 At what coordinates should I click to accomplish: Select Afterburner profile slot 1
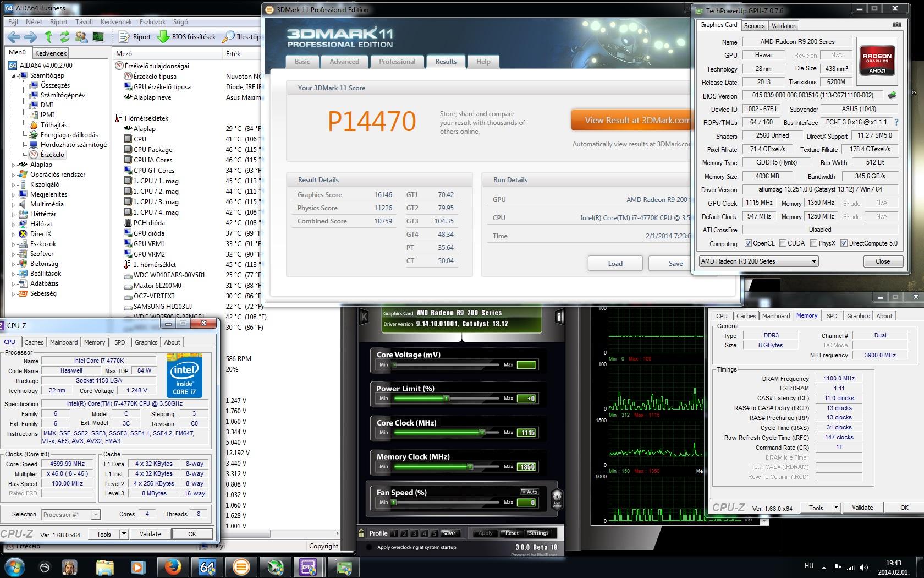[x=393, y=533]
